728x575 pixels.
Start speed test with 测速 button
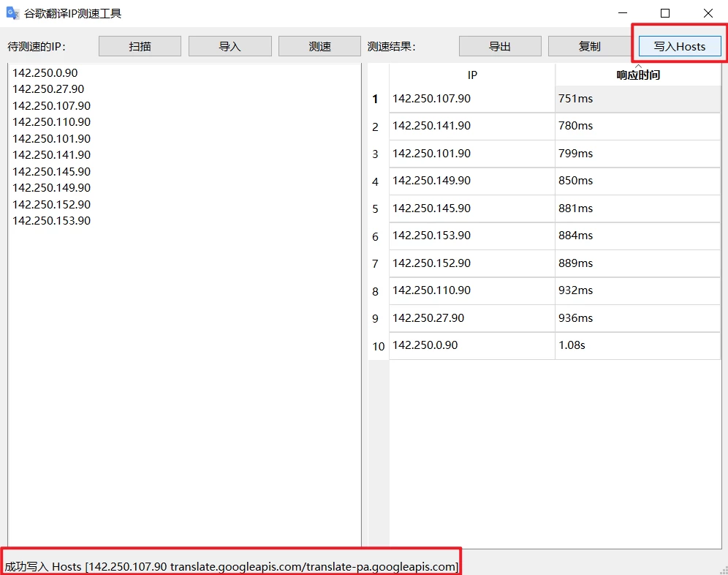tap(319, 46)
